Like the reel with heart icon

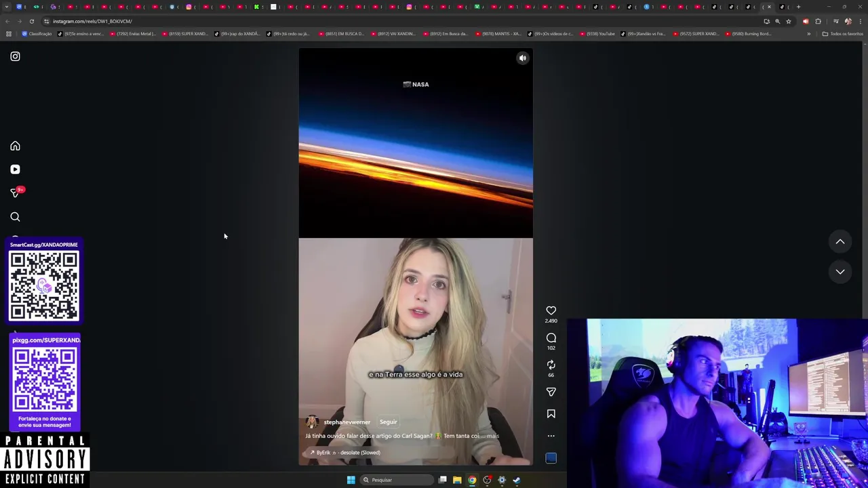click(551, 310)
